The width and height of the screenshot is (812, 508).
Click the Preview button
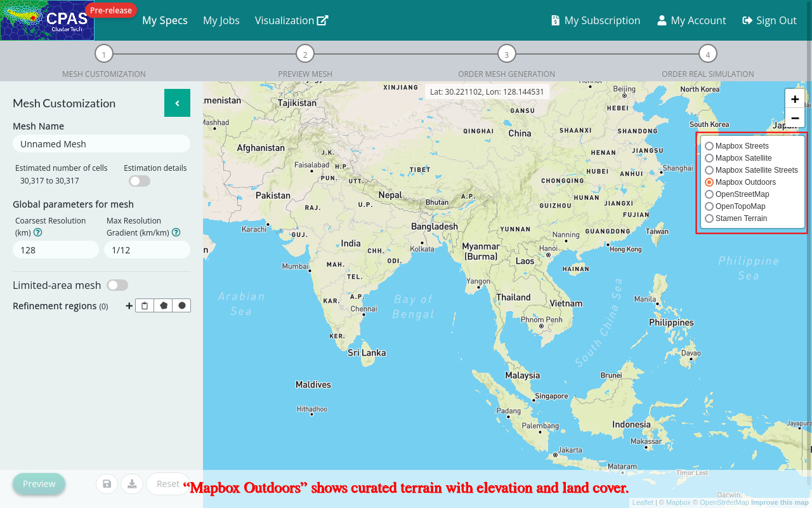coord(39,484)
